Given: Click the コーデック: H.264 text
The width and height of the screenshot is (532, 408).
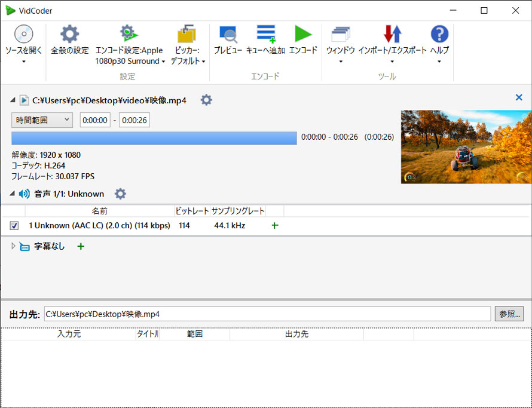Looking at the screenshot, I should [x=38, y=165].
